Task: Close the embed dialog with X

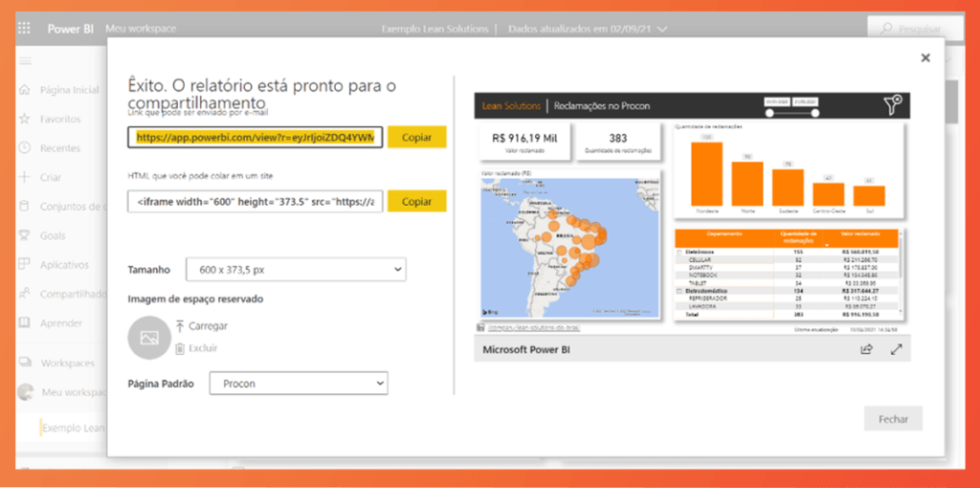Action: [925, 58]
